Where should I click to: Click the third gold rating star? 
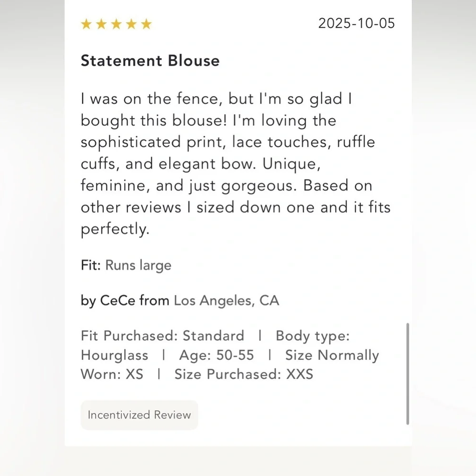click(116, 24)
